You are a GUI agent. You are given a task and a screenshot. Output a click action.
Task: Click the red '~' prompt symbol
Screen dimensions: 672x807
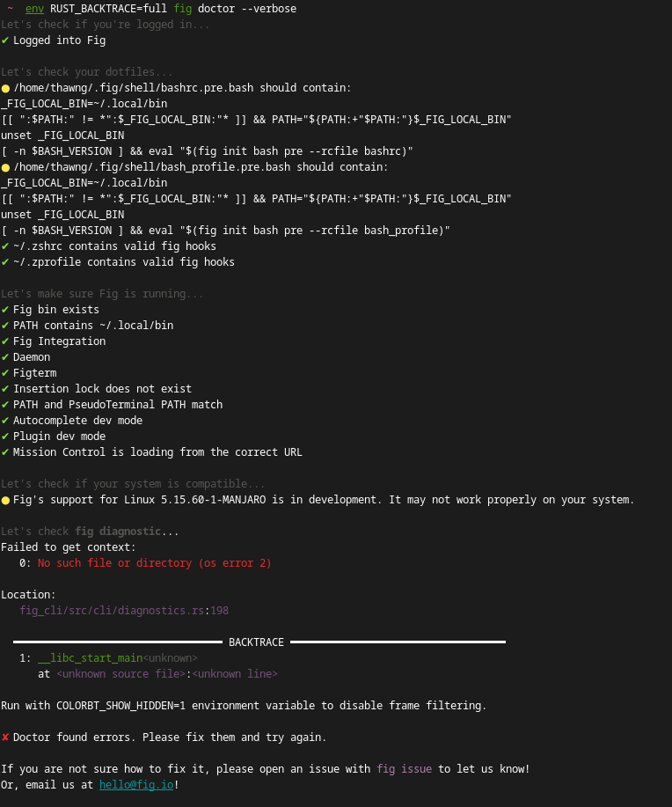click(10, 9)
